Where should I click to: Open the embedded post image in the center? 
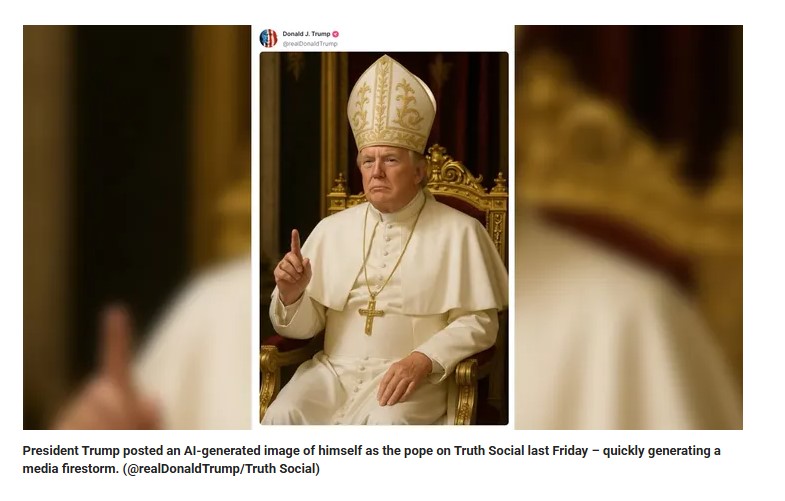coord(384,238)
